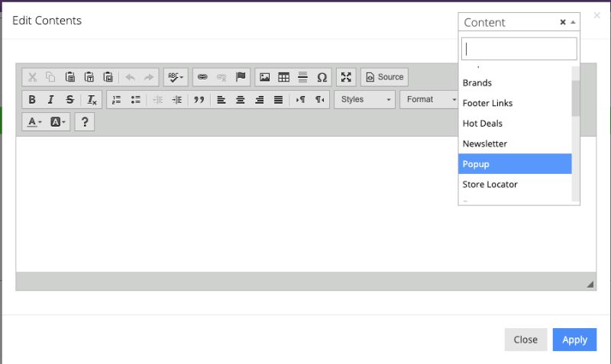
Task: Open Text Color picker
Action: (x=34, y=122)
